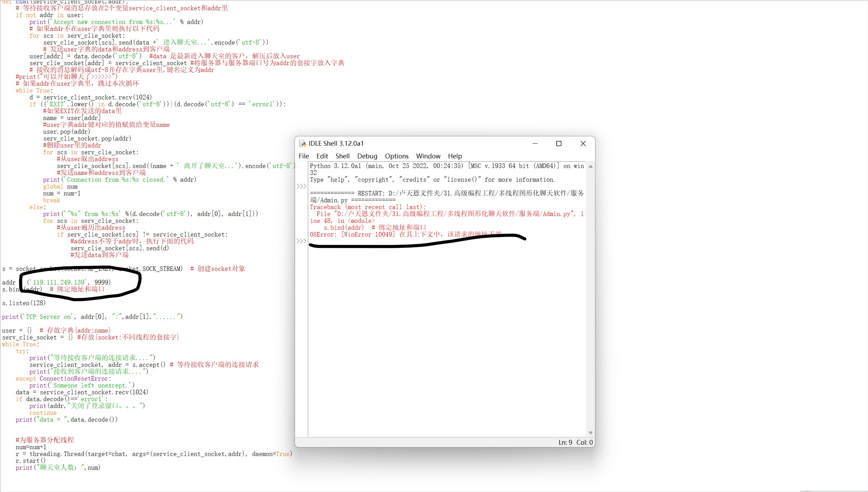
Task: Click the 'user = {}' dictionary line
Action: point(57,331)
